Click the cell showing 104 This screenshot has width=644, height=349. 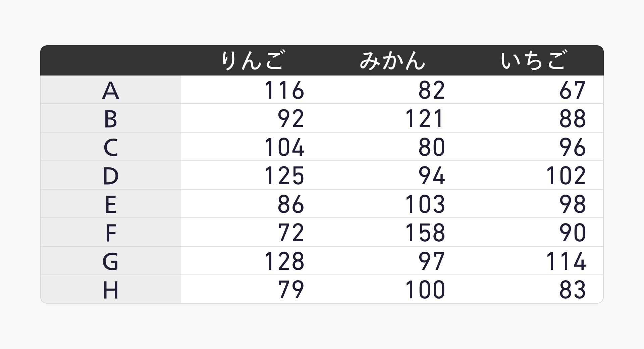284,147
